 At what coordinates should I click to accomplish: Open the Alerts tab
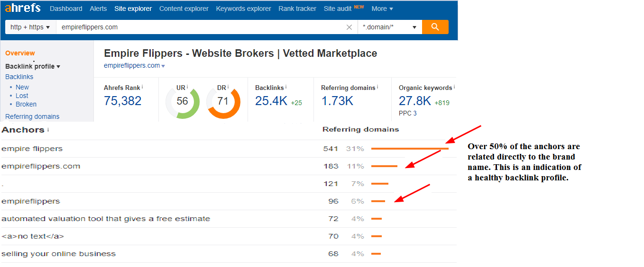click(x=98, y=9)
